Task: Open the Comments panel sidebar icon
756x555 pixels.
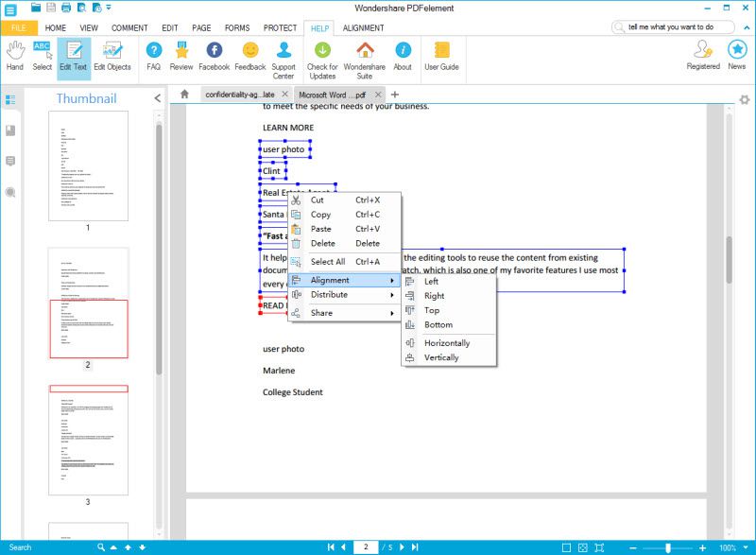Action: (x=10, y=161)
